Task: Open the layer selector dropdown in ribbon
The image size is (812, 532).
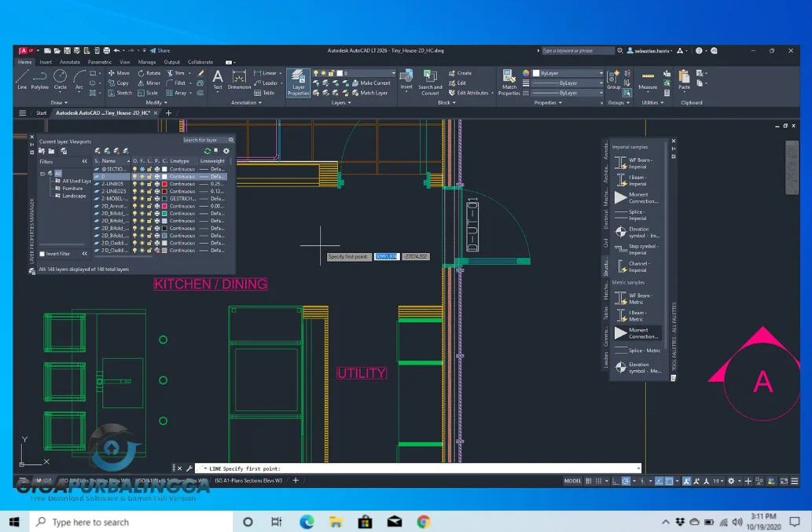Action: click(x=394, y=73)
